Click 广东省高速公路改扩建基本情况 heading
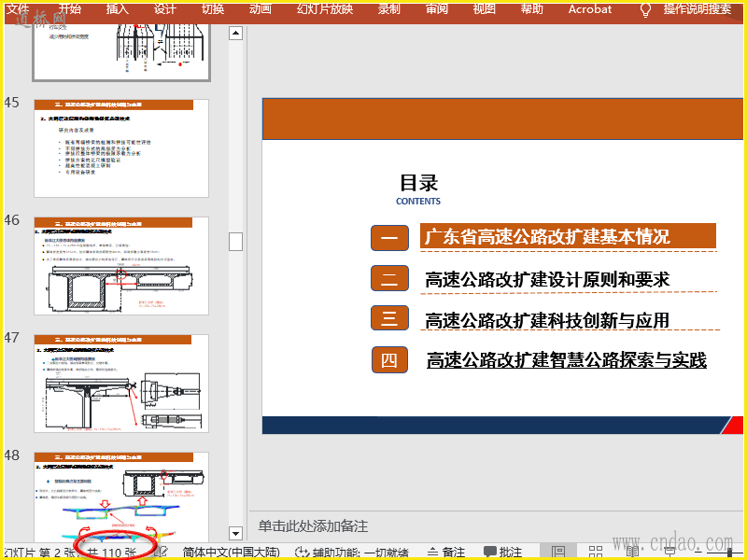Screen dimensions: 747x560 click(547, 237)
